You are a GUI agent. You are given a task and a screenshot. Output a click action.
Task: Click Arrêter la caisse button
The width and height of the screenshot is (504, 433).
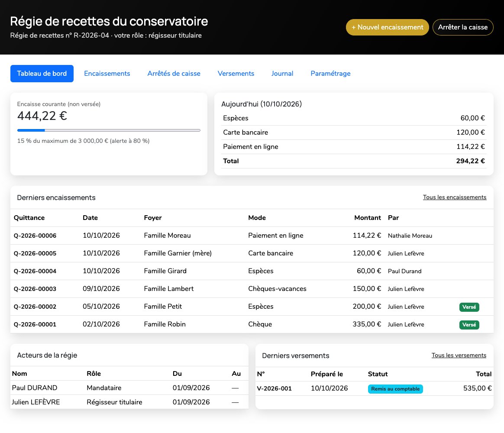[462, 27]
